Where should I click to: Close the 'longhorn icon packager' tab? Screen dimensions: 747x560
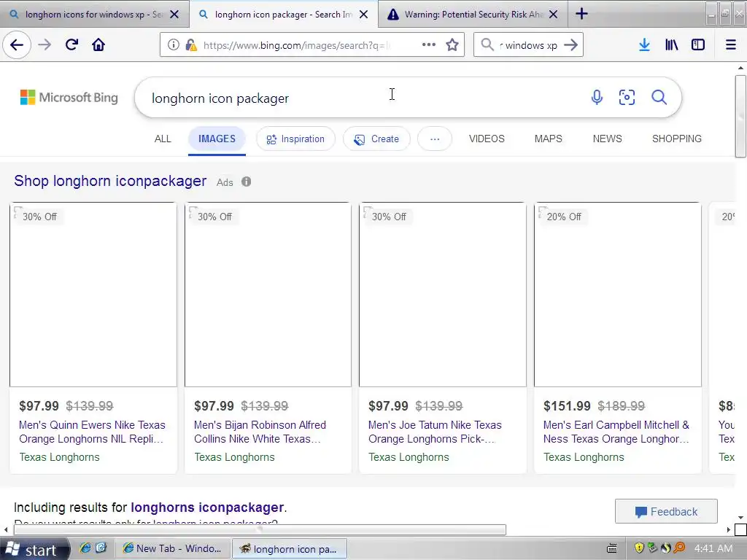(363, 15)
